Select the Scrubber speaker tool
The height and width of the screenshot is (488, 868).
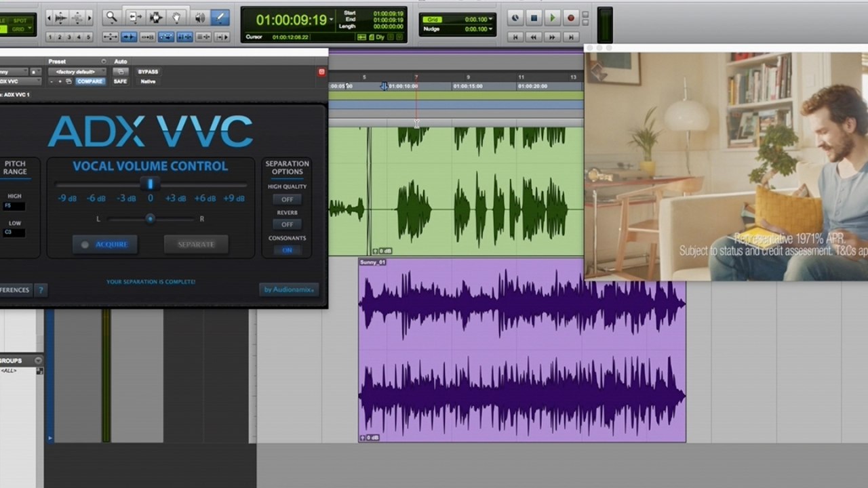point(199,18)
